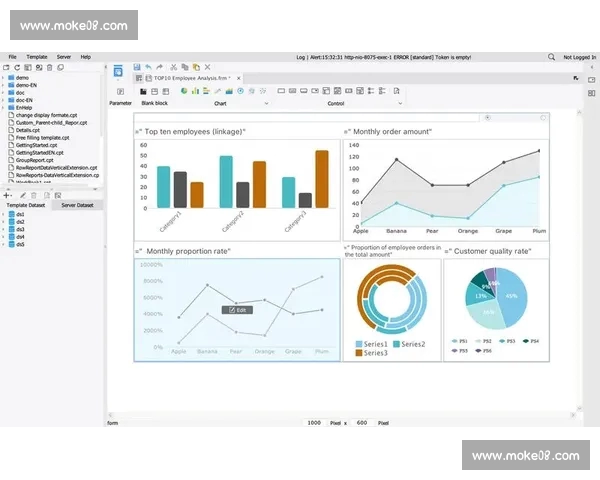Open GettingStarted.cpt in the file tree
Screen dimensions: 600x480
pos(35,145)
